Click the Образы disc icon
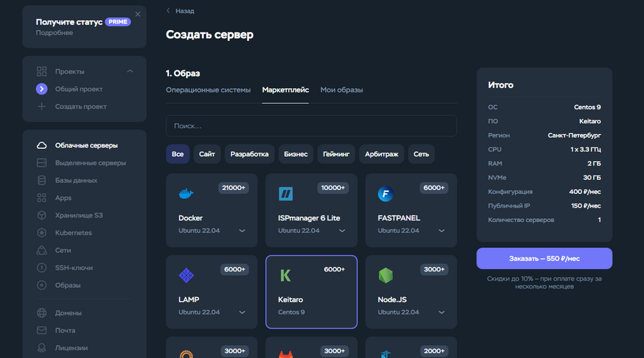 tap(42, 285)
